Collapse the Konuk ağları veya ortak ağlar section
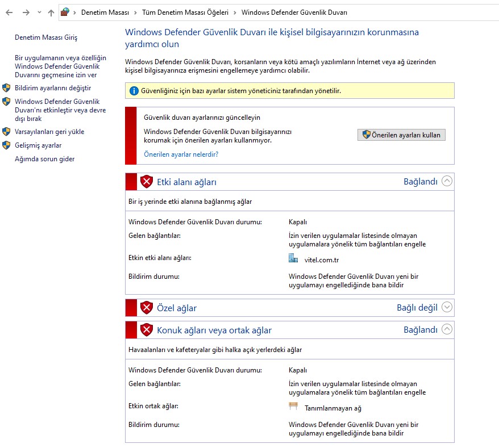This screenshot has height=448, width=499. (447, 329)
